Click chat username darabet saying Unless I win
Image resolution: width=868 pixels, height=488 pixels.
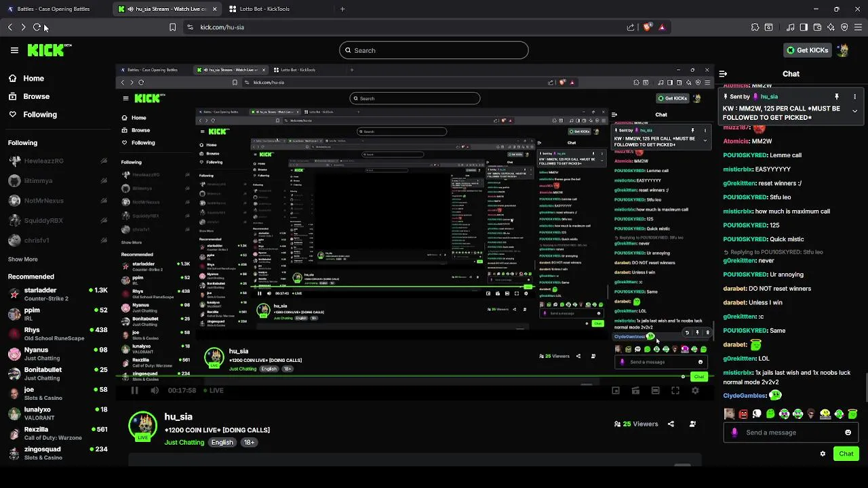tap(734, 302)
